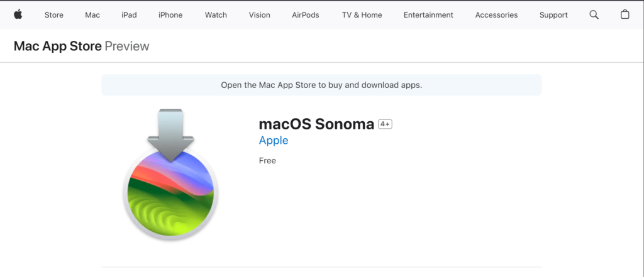Open the Store menu item
The image size is (644, 277).
click(54, 15)
